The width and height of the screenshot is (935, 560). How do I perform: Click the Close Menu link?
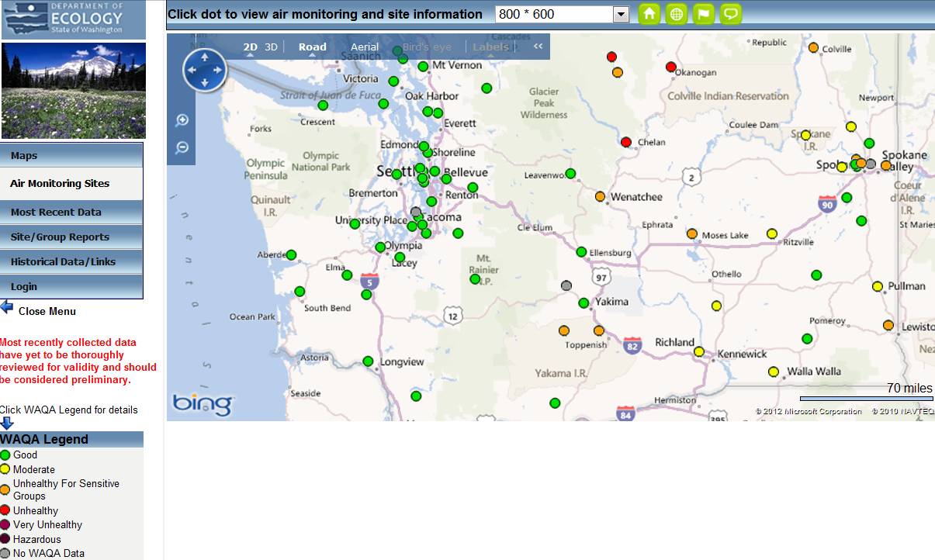click(47, 311)
